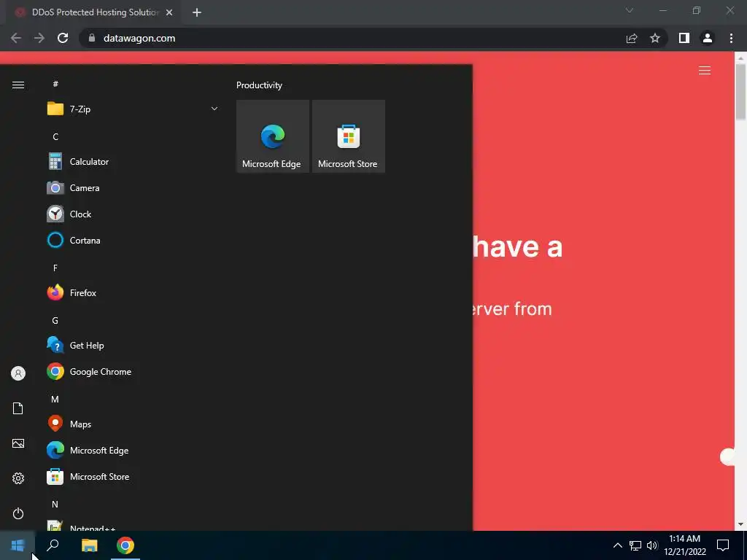Screen dimensions: 747x560
Task: Open the network tray icon
Action: coord(635,545)
